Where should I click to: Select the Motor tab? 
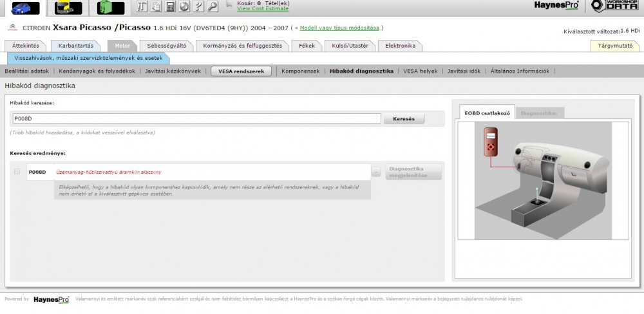122,46
